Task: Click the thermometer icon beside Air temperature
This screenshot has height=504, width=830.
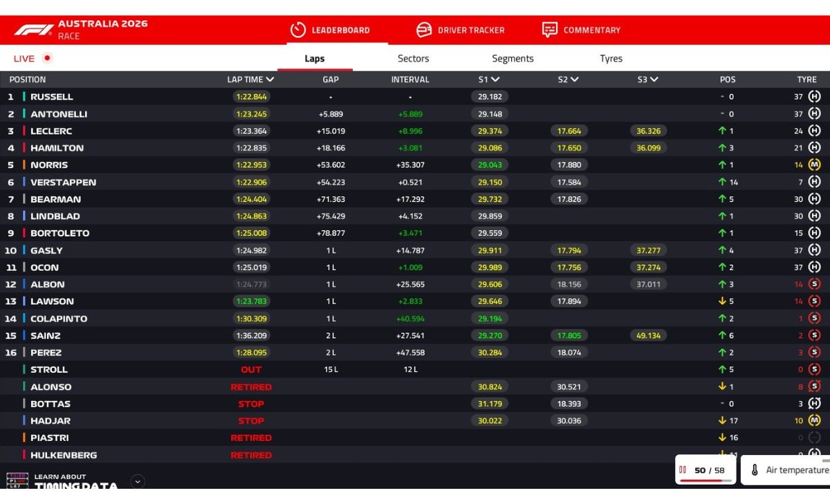Action: [x=755, y=470]
